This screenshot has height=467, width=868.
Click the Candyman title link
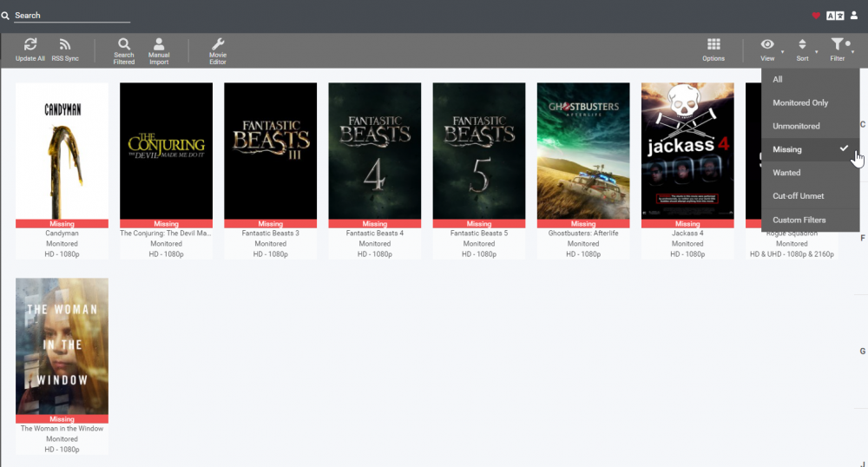62,233
